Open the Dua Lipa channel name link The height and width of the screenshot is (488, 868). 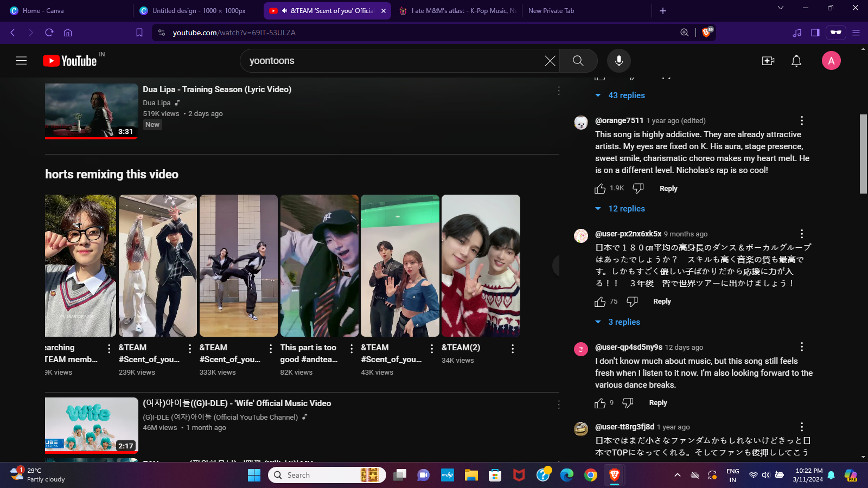[157, 103]
